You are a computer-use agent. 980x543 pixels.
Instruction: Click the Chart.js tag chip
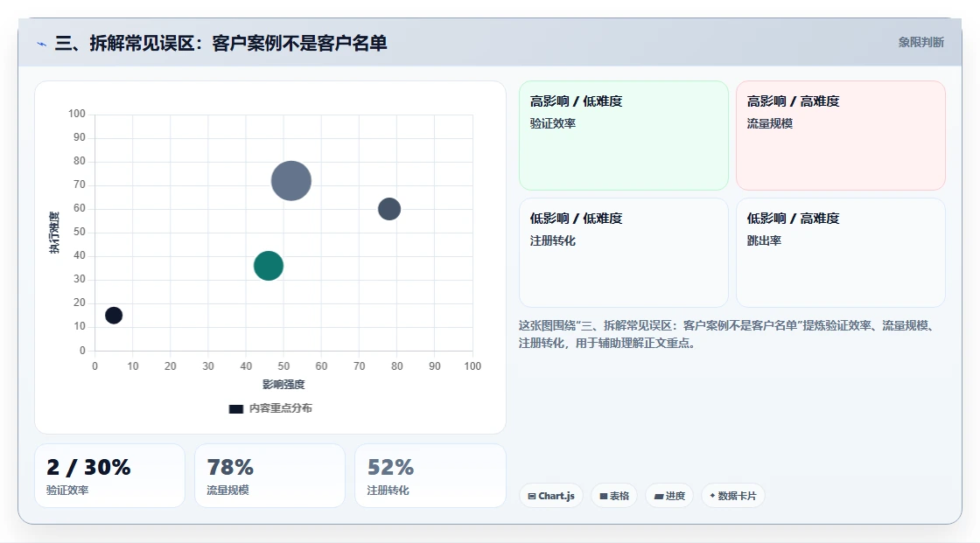(x=551, y=496)
